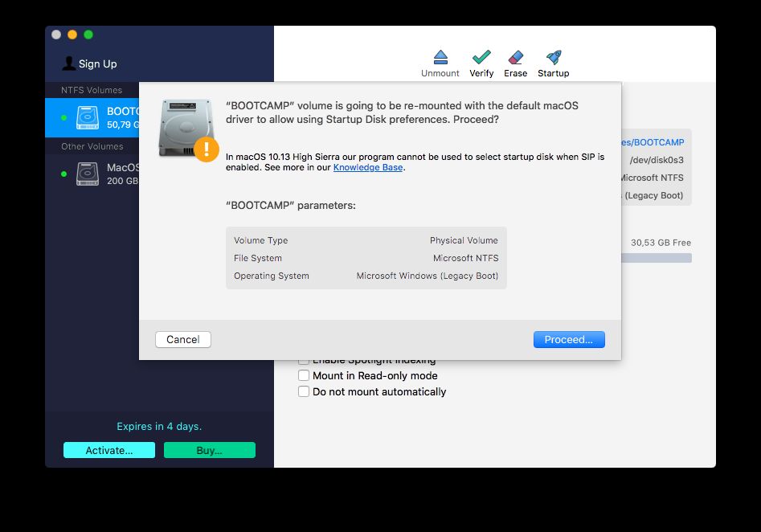
Task: Click the disk usage bar below 30,53 GB Free
Action: pyautogui.click(x=657, y=258)
